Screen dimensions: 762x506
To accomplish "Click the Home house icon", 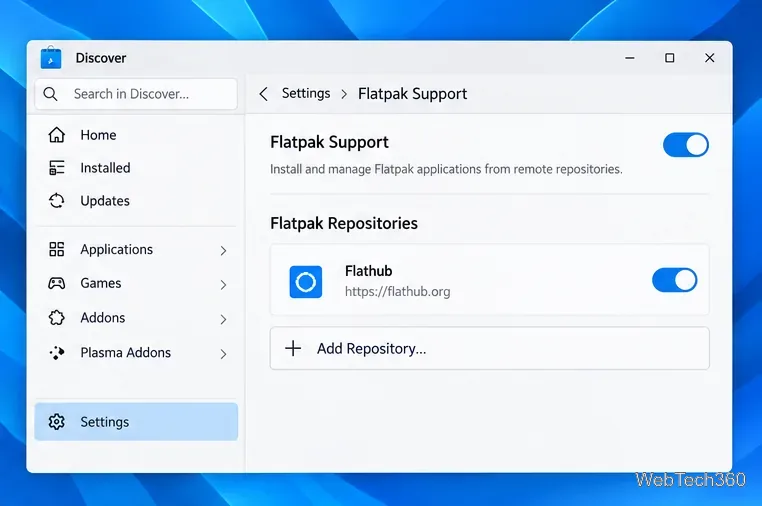I will [x=57, y=135].
